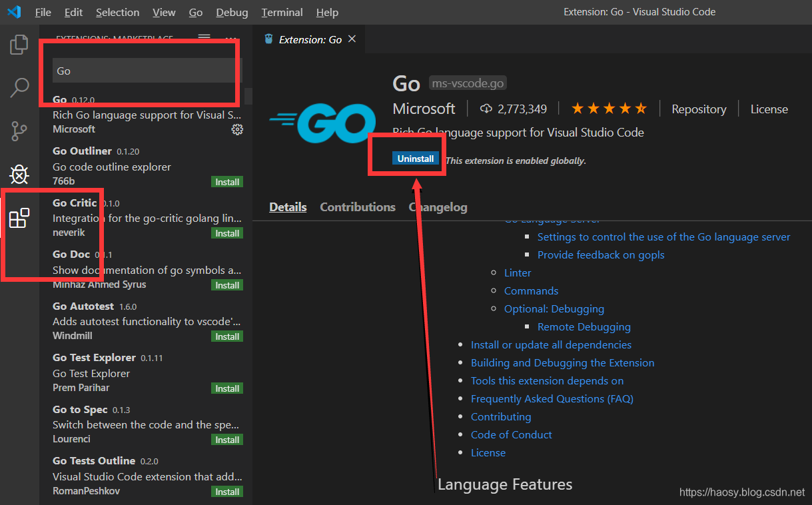This screenshot has width=812, height=505.
Task: Open the Extensions view in activity bar
Action: click(x=19, y=218)
